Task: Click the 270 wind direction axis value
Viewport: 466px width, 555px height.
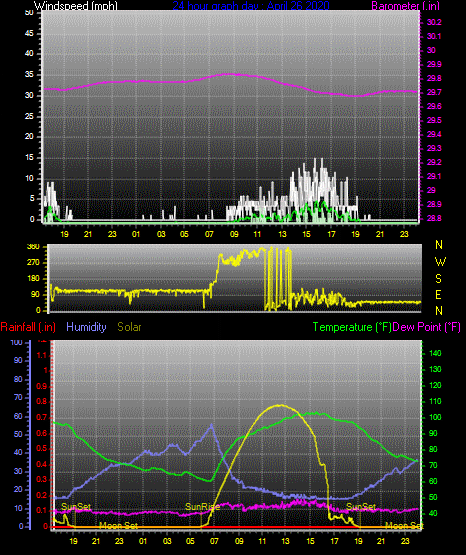Action: pos(33,263)
